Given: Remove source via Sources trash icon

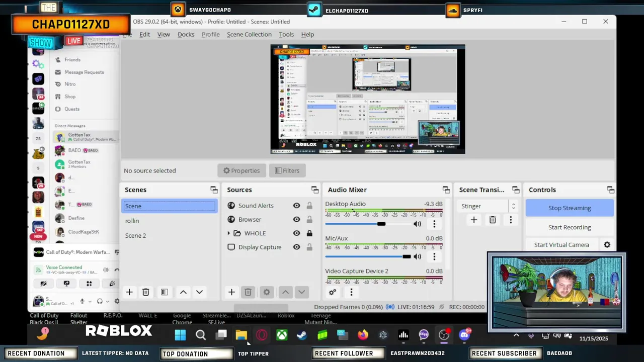Looking at the screenshot, I should pos(248,292).
